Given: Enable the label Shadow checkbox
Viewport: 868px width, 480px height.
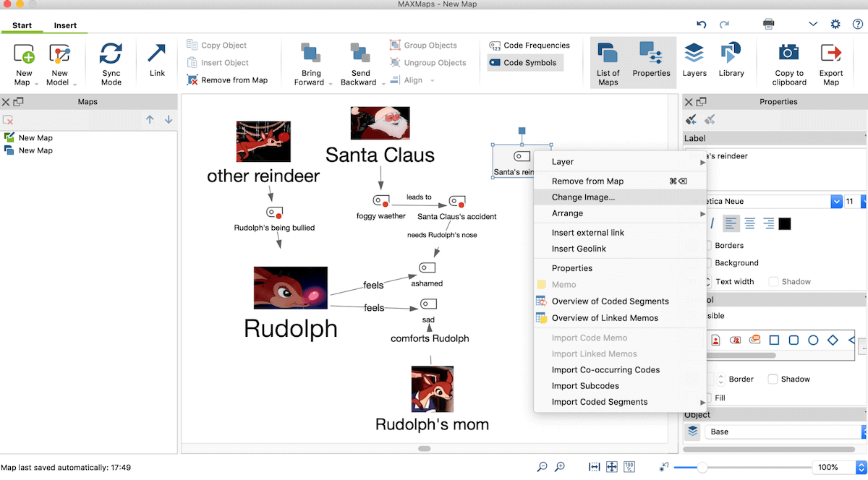Looking at the screenshot, I should (773, 282).
